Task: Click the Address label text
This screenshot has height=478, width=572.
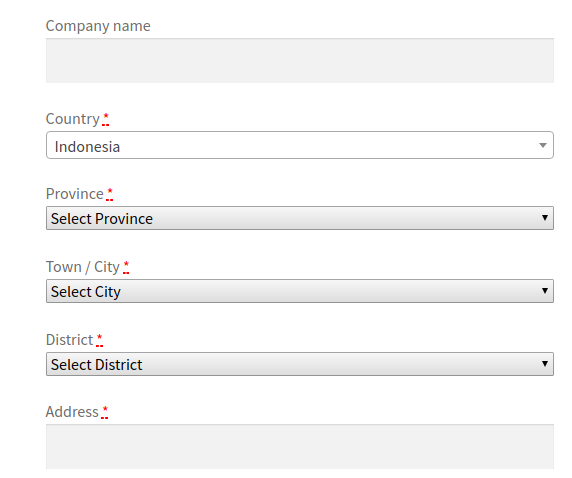Action: pos(72,412)
